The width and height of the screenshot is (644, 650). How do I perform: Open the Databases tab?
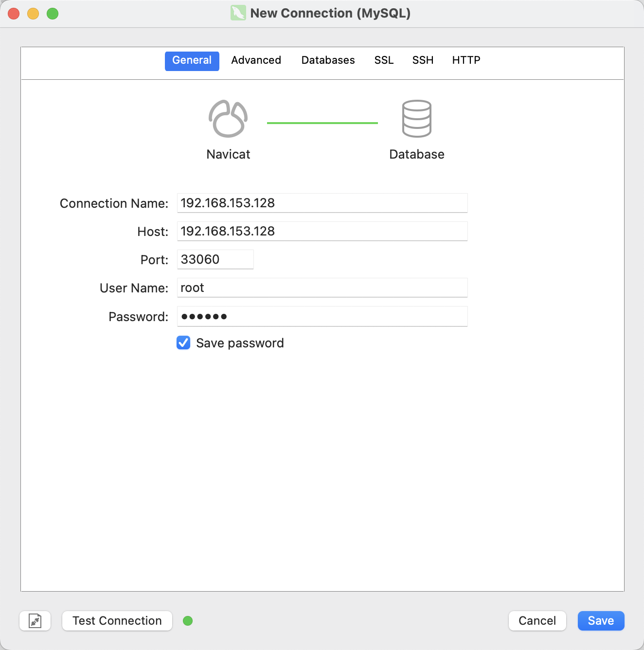coord(328,60)
